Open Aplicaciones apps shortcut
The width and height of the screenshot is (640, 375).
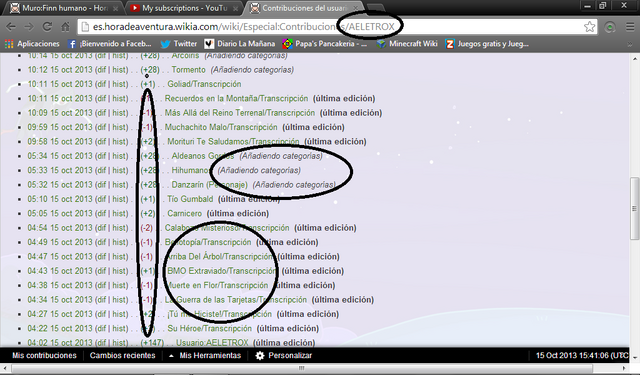tap(32, 44)
